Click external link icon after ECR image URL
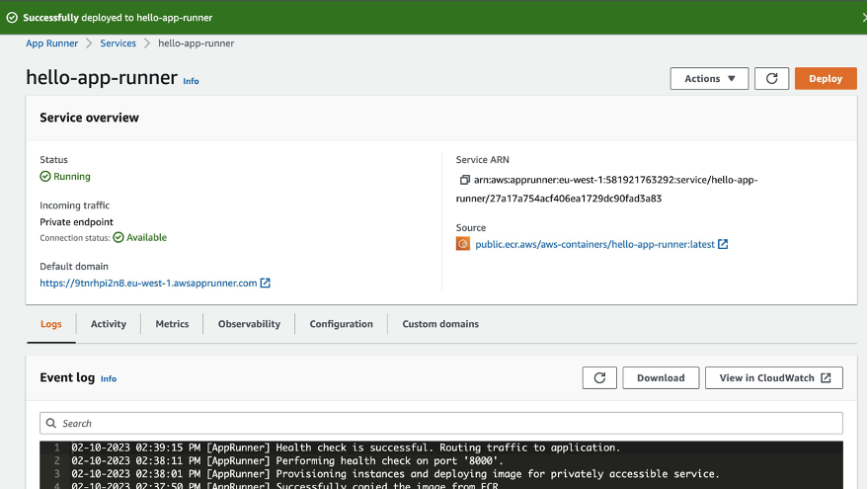 723,244
